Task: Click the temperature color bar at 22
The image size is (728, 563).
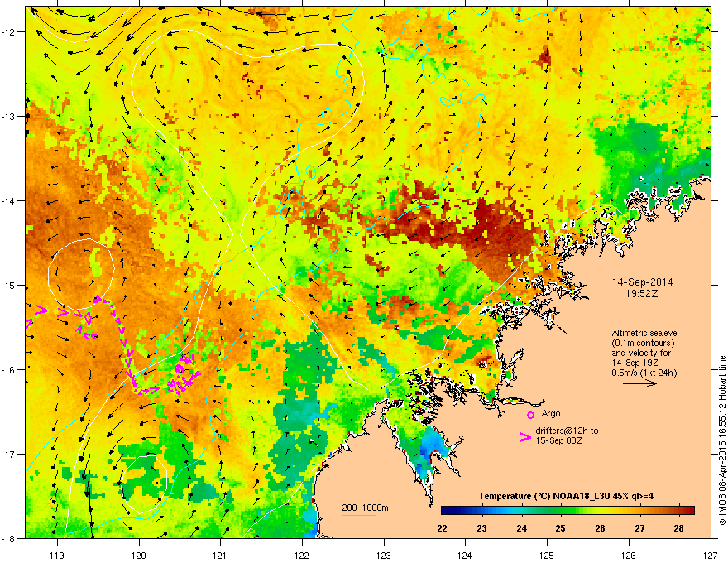Action: [443, 511]
